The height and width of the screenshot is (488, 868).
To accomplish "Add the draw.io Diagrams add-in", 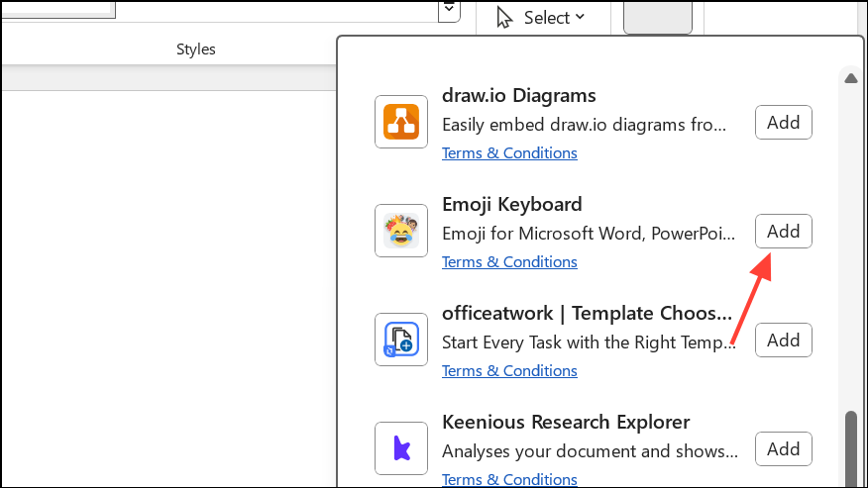I will (784, 123).
